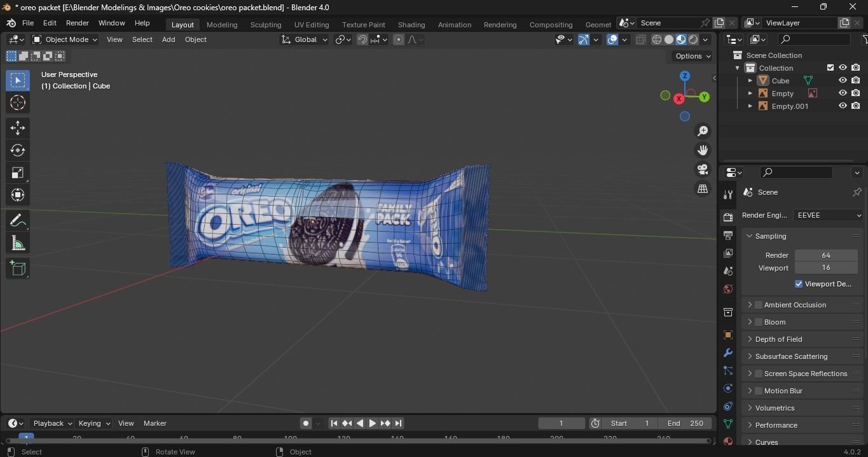This screenshot has height=457, width=868.
Task: Uncheck the Collection exclude checkbox
Action: click(830, 68)
